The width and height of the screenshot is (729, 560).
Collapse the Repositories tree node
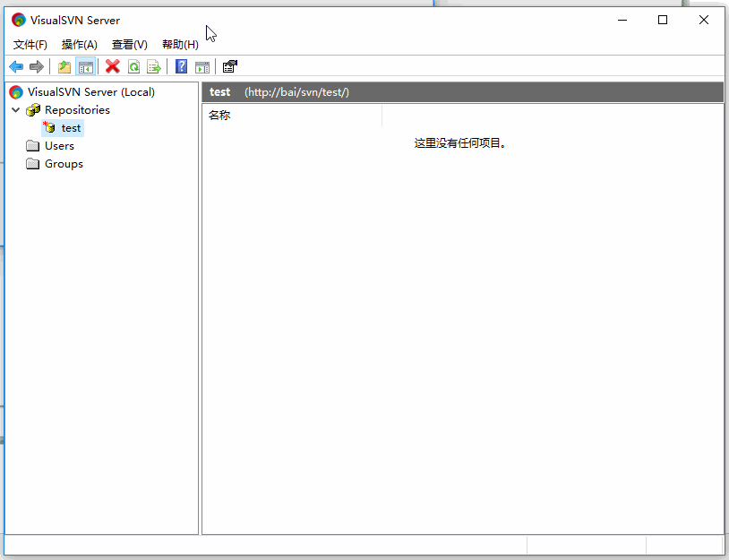16,110
